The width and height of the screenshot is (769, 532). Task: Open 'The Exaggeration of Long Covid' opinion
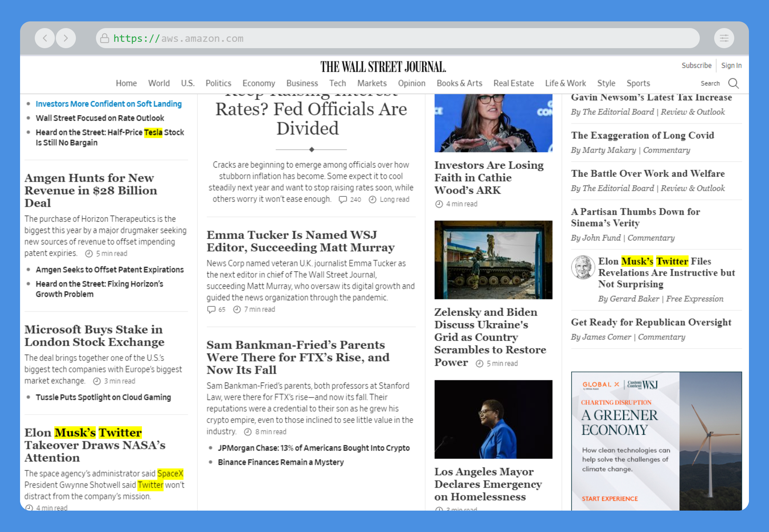(x=642, y=135)
